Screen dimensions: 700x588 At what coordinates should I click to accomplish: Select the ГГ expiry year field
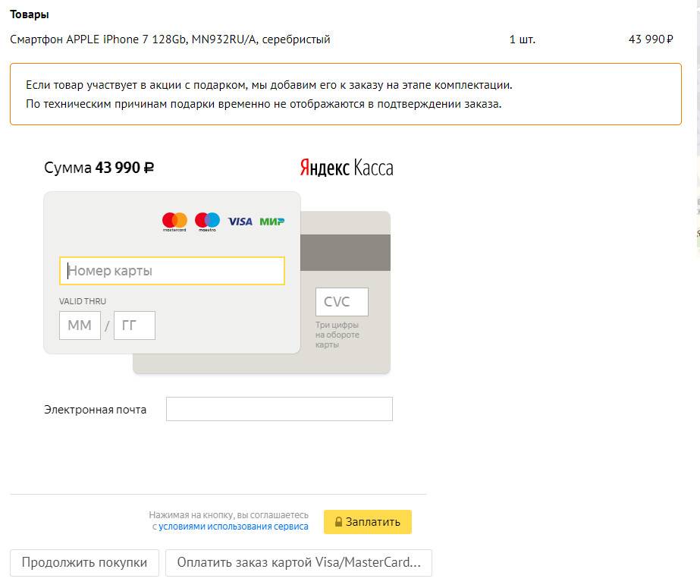134,325
